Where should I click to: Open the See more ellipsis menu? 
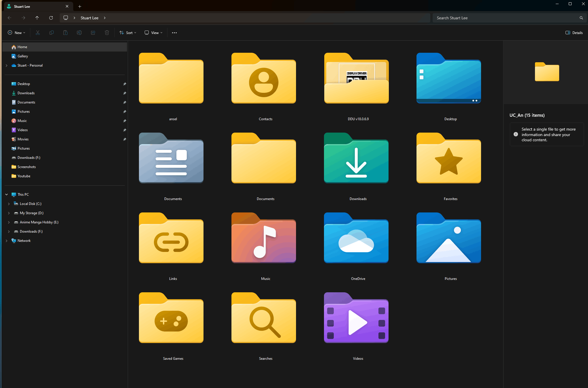174,33
